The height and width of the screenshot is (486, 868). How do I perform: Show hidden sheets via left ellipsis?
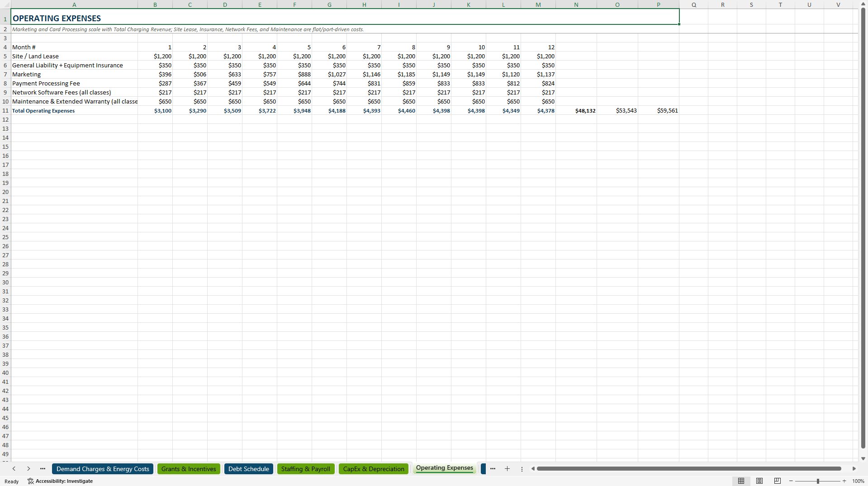click(43, 469)
